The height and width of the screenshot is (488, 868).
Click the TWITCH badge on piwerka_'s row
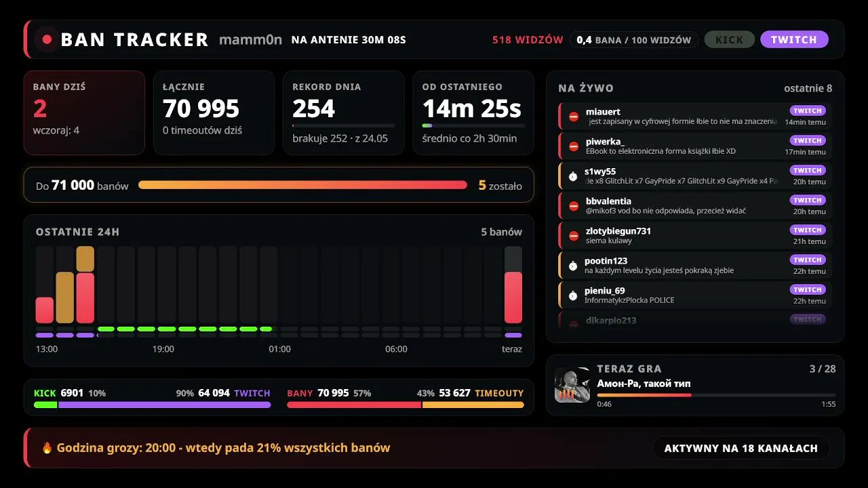[x=808, y=140]
